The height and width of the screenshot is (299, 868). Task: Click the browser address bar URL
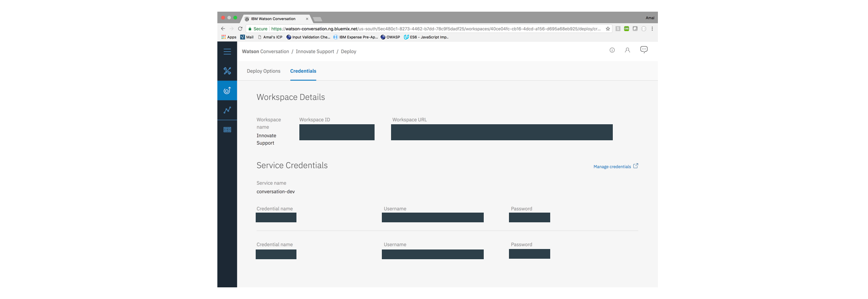click(436, 29)
